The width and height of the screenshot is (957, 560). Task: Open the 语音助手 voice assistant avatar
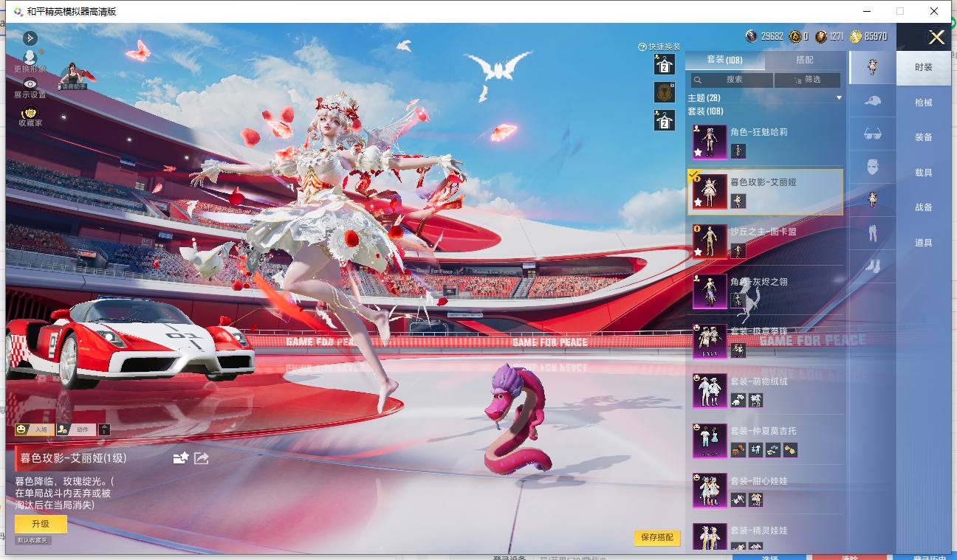pyautogui.click(x=72, y=76)
